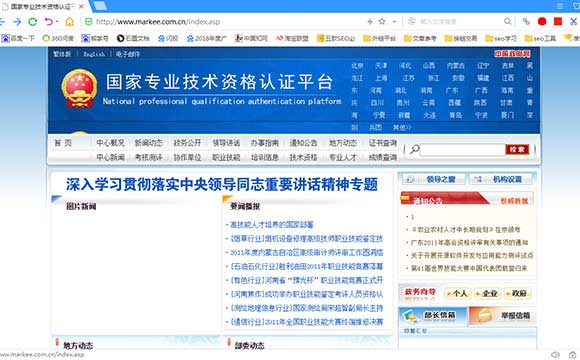Open the 成绩查询 navigation item
The image size is (580, 360).
coord(382,157)
